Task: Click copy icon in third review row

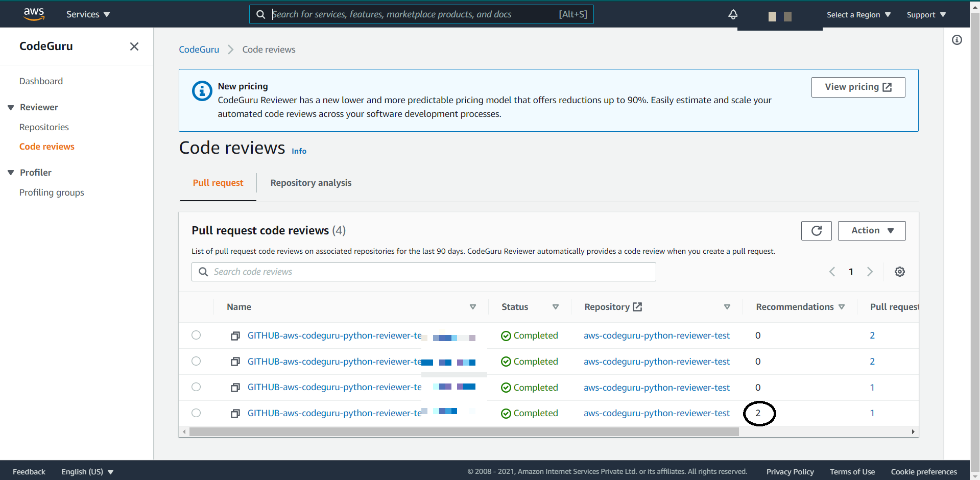Action: point(235,388)
